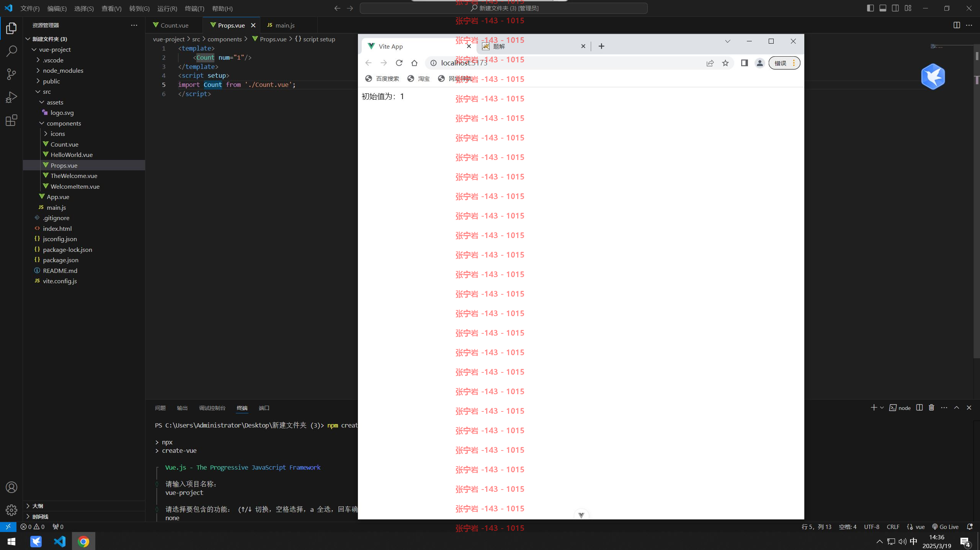Viewport: 980px width, 550px height.
Task: Open Explorer panel more actions ellipsis
Action: click(x=134, y=25)
